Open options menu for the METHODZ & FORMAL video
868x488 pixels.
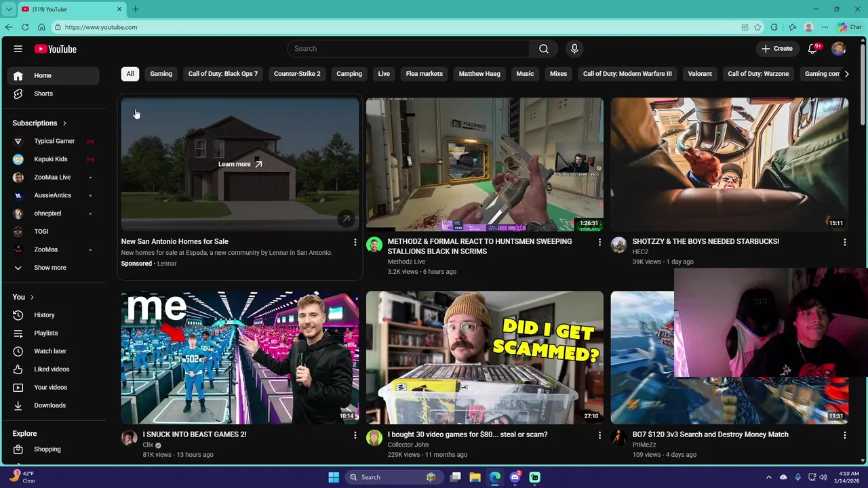(x=599, y=242)
